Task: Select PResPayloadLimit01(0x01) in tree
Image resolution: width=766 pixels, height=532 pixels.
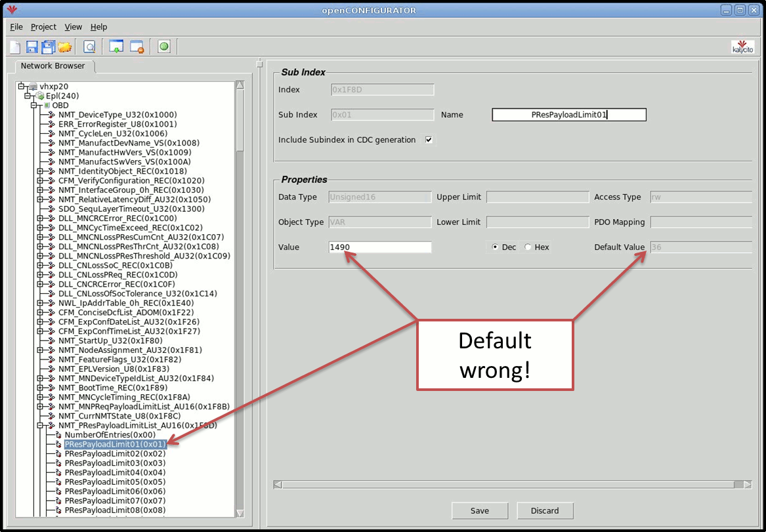Action: [116, 444]
